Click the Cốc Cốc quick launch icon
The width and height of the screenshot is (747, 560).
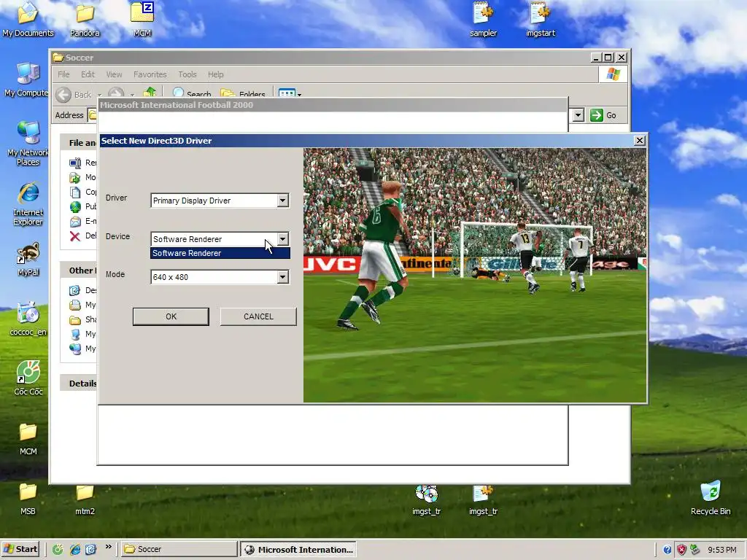click(x=58, y=549)
